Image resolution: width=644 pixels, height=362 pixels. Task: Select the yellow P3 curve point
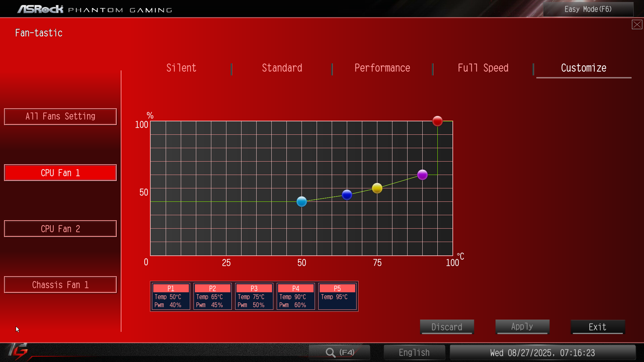coord(377,188)
